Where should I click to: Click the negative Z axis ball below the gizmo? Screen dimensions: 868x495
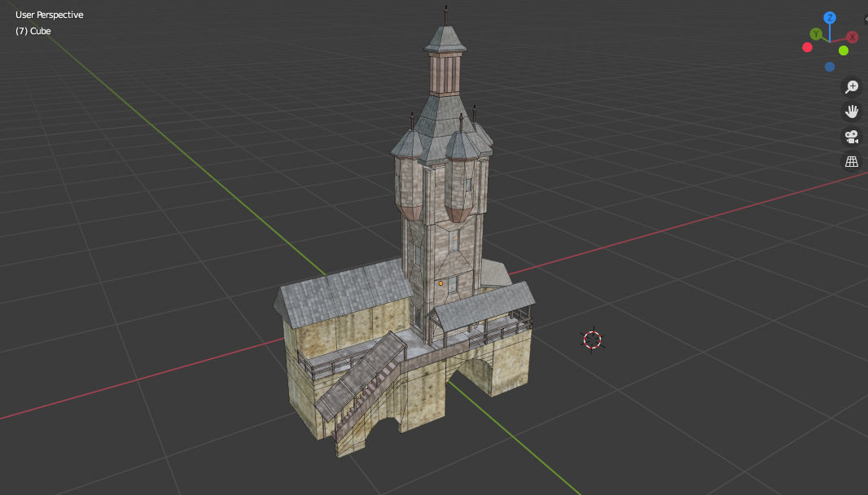click(830, 66)
